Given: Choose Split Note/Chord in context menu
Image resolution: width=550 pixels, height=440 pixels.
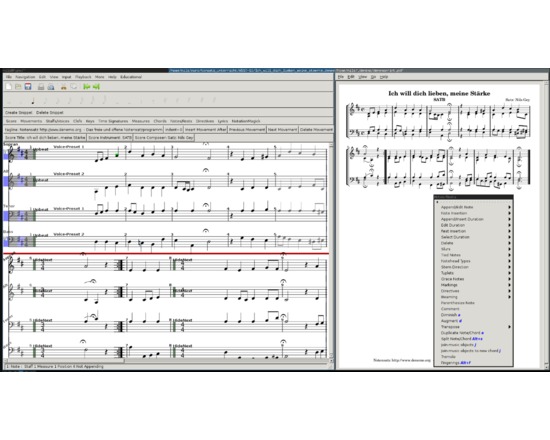Looking at the screenshot, I should (474, 339).
